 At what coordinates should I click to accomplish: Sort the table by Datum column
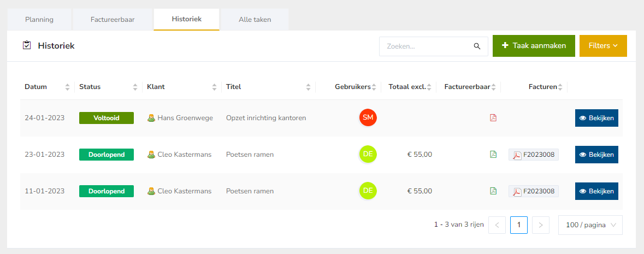click(68, 87)
